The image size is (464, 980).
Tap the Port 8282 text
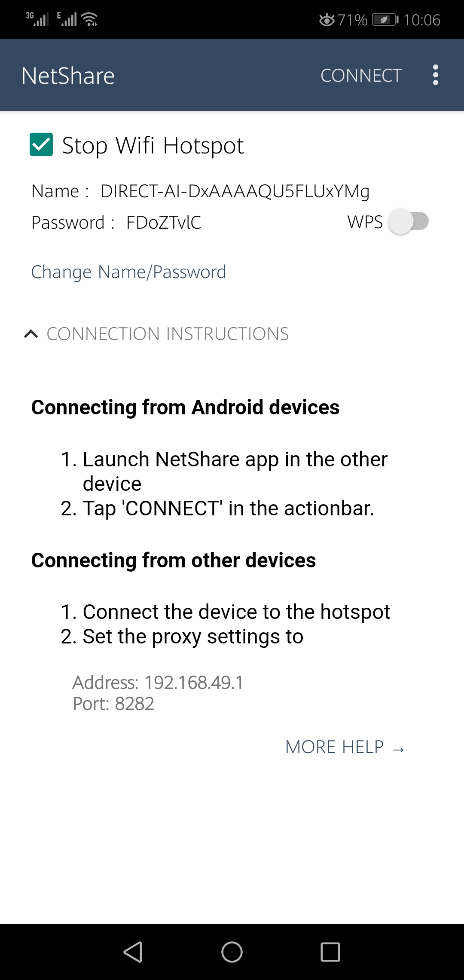click(113, 704)
